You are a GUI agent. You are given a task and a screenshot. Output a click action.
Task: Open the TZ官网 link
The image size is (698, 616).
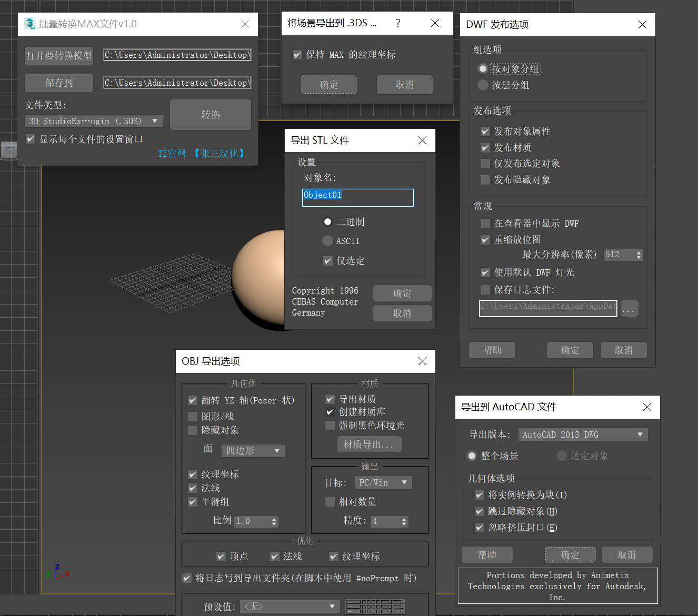[171, 153]
